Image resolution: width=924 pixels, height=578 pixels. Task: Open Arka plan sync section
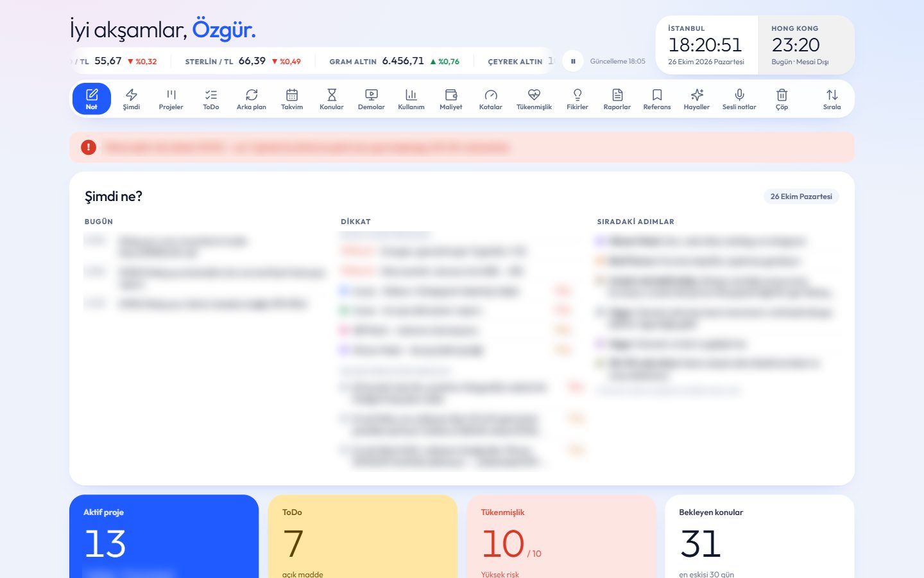tap(252, 99)
